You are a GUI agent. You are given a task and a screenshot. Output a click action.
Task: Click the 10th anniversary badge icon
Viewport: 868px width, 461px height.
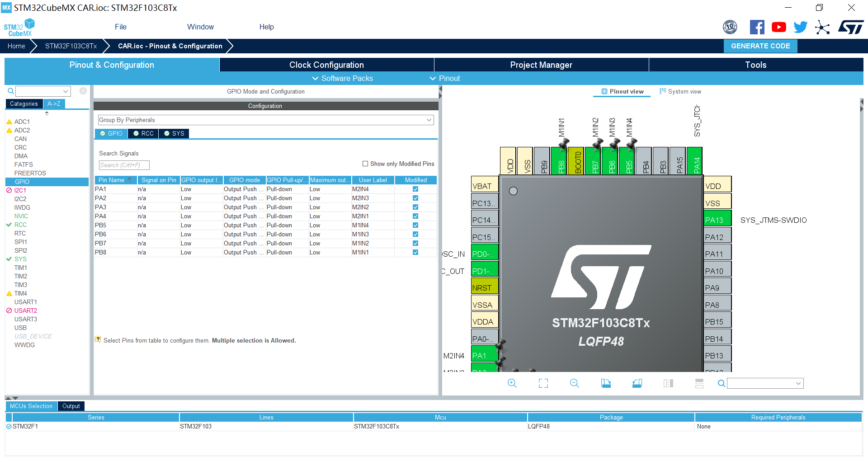[x=730, y=27]
